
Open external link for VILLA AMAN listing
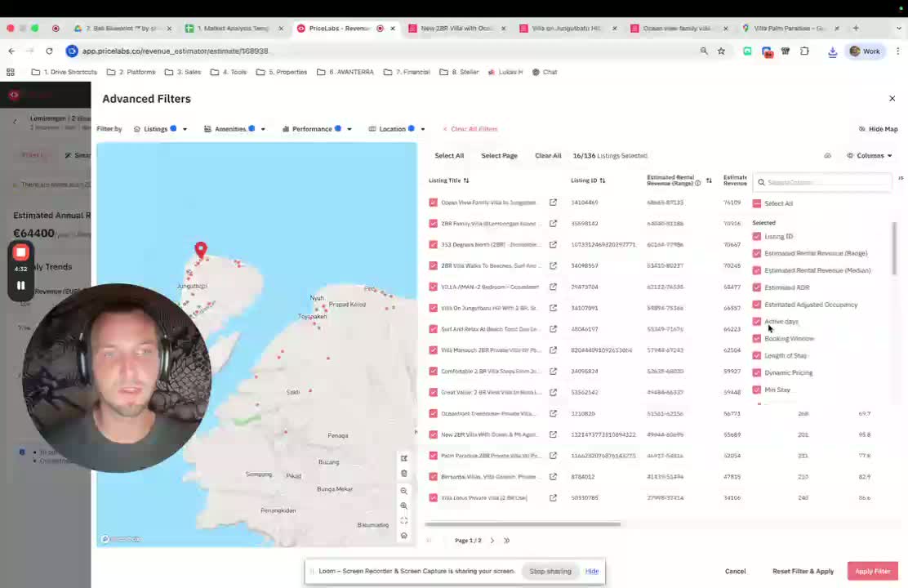[553, 287]
